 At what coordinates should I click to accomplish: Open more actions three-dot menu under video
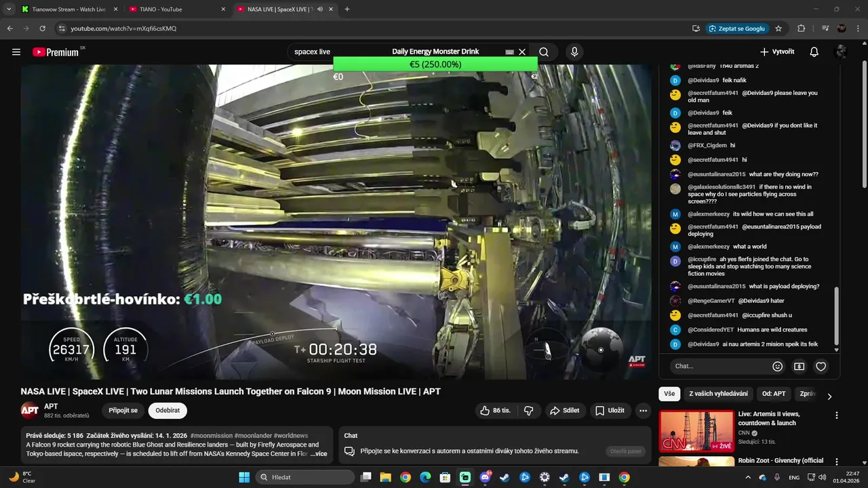(643, 411)
